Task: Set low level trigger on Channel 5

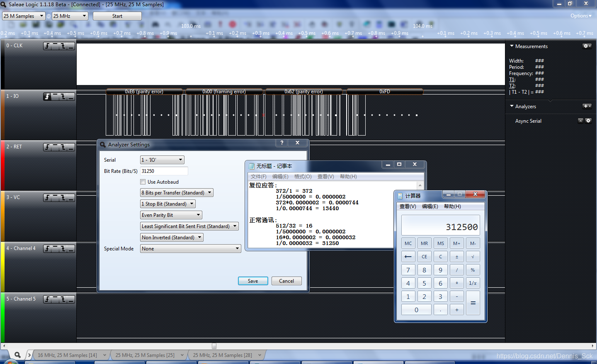Action: (71, 299)
